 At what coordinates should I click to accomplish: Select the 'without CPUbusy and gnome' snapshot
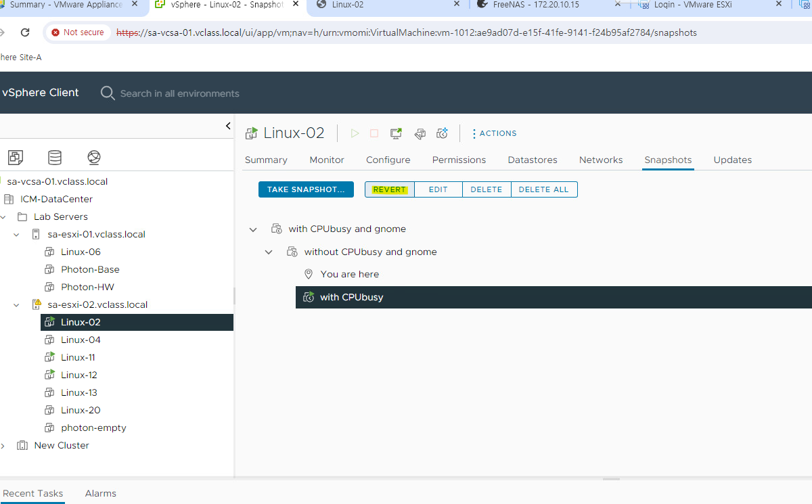point(370,252)
